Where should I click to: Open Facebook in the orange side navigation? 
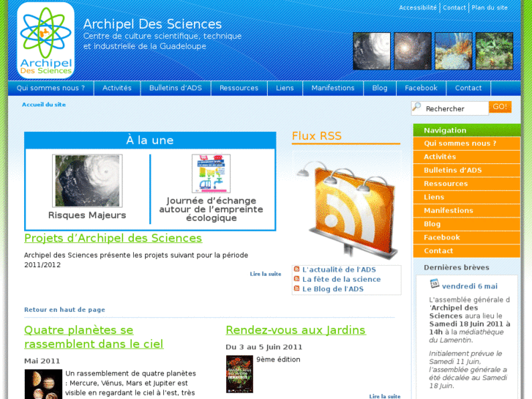(467, 237)
